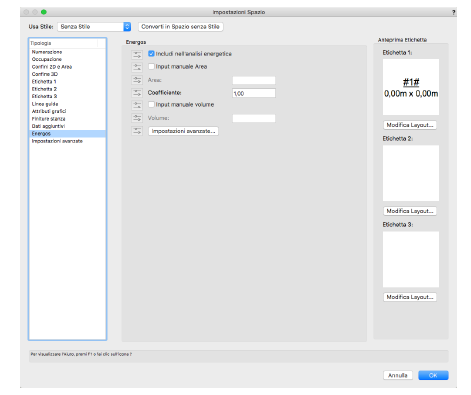The image size is (471, 395).
Task: Click the Annulla button
Action: click(x=398, y=375)
